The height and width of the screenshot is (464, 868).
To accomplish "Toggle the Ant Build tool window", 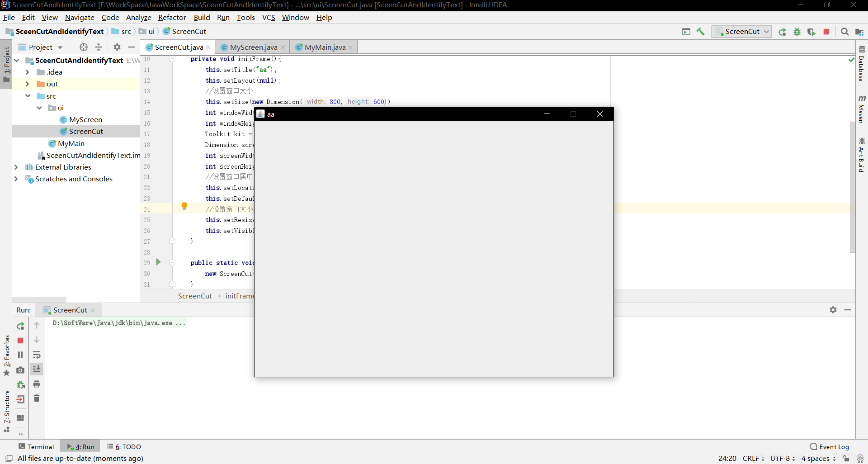I will (x=861, y=155).
